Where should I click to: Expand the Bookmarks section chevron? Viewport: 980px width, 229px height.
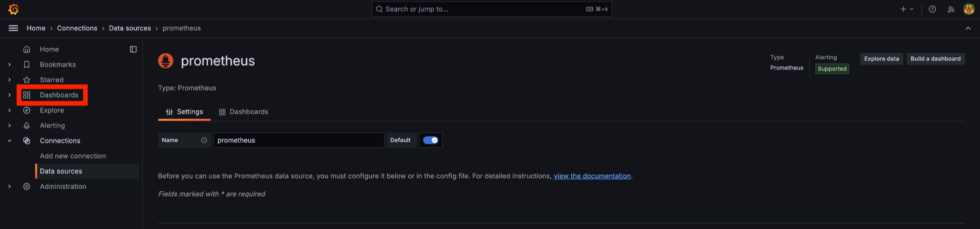click(x=9, y=64)
